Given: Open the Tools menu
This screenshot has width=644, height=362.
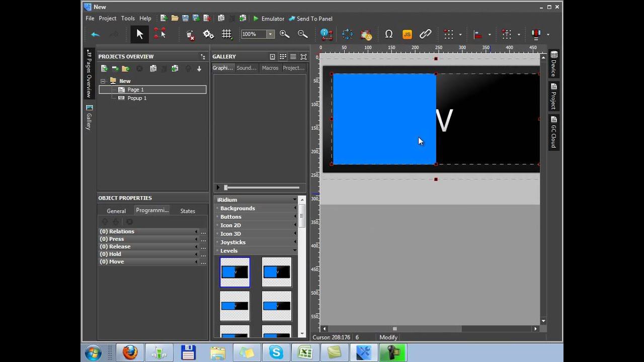Looking at the screenshot, I should (x=128, y=19).
